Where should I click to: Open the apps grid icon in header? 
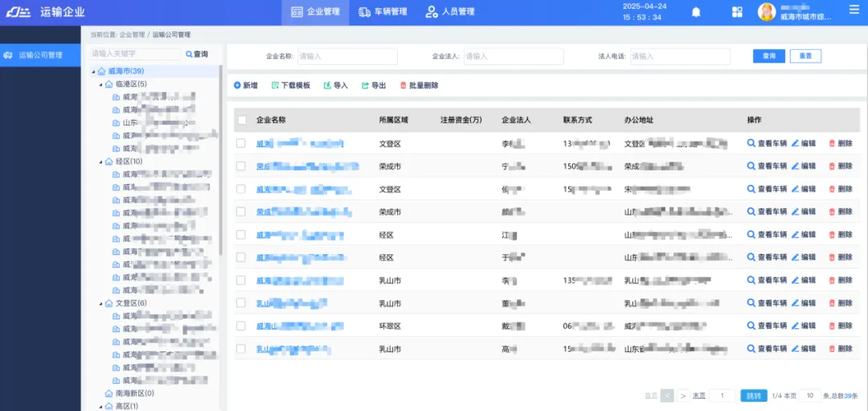click(x=737, y=12)
